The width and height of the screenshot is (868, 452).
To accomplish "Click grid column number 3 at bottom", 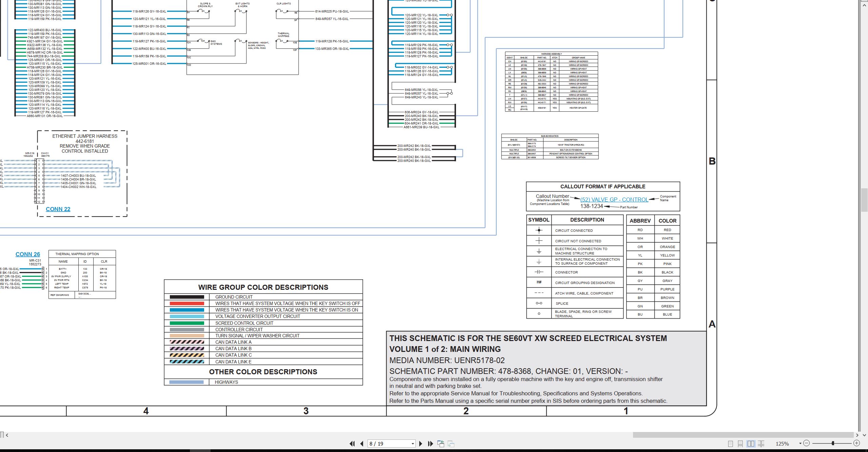I will 306,411.
